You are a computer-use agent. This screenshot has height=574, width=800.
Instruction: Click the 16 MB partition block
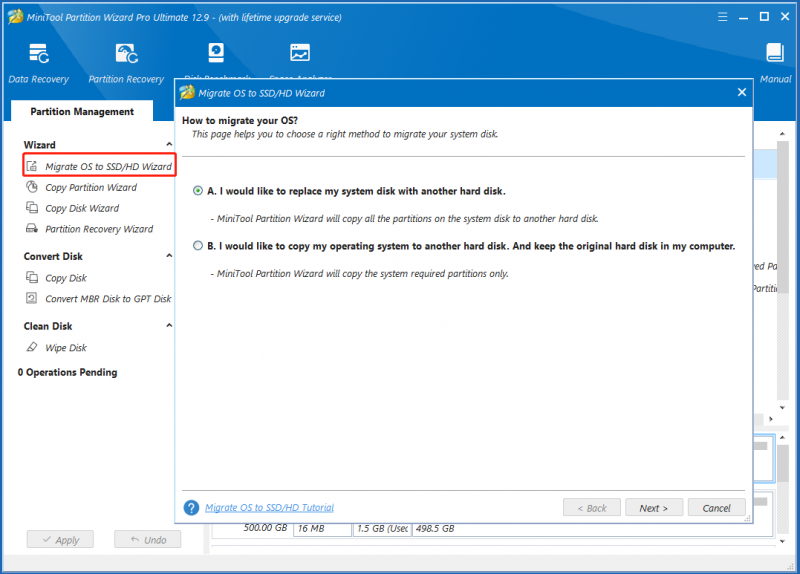pyautogui.click(x=322, y=529)
